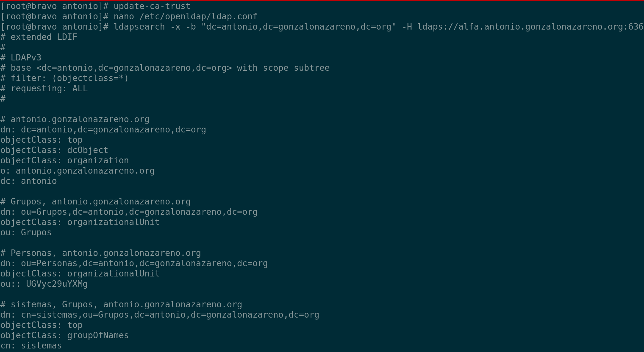Click the "dn: dc=antonio,dc=gonzalonazareno,dc=org" line

coord(103,130)
